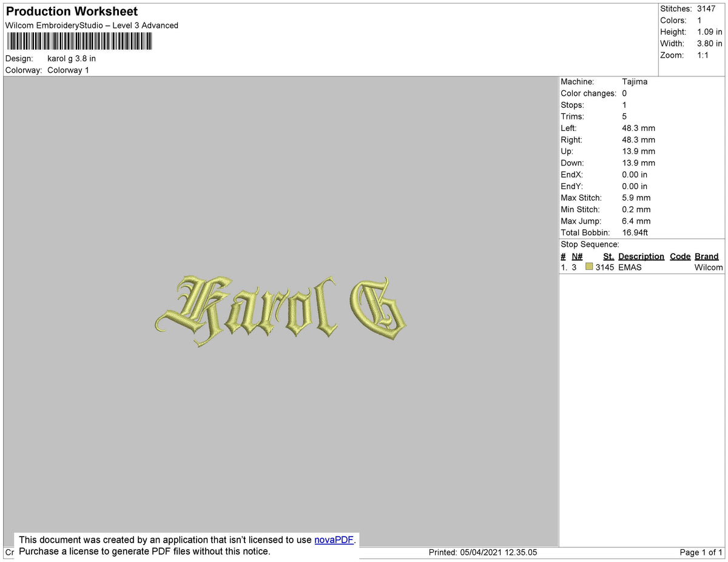The width and height of the screenshot is (728, 562).
Task: Click the N# column header
Action: point(576,256)
